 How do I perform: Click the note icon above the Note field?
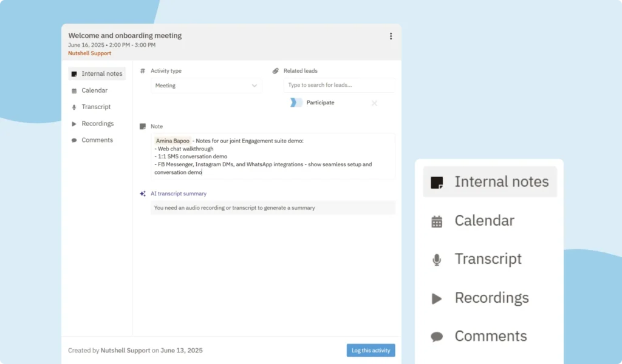point(142,126)
